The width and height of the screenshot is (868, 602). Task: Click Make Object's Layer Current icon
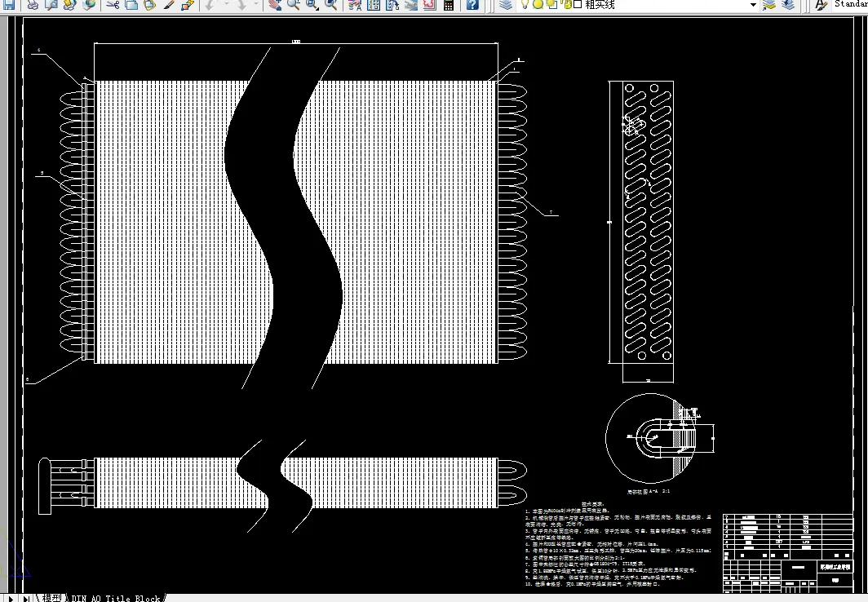(769, 4)
